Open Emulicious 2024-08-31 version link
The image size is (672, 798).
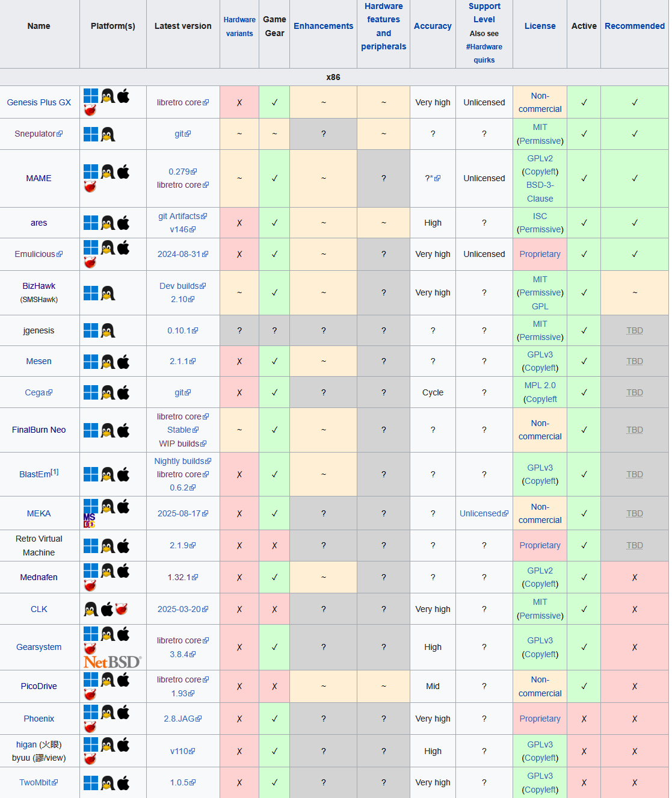coord(183,254)
